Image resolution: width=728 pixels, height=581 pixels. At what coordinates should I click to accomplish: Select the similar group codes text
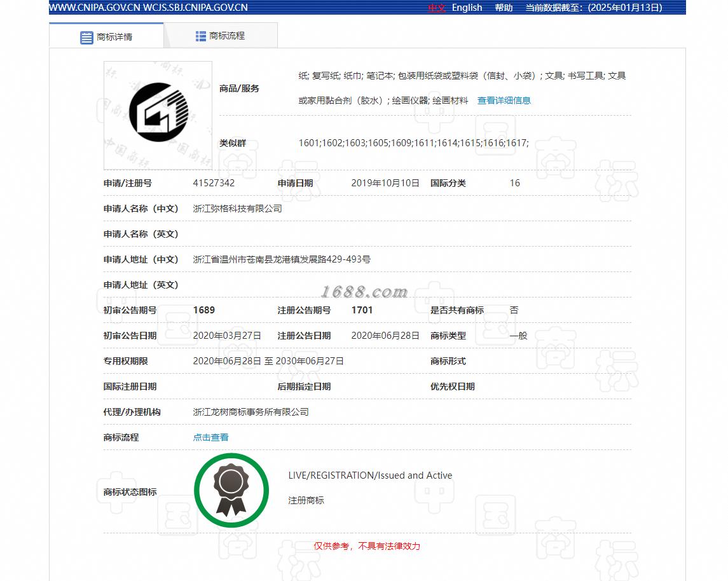pyautogui.click(x=413, y=143)
